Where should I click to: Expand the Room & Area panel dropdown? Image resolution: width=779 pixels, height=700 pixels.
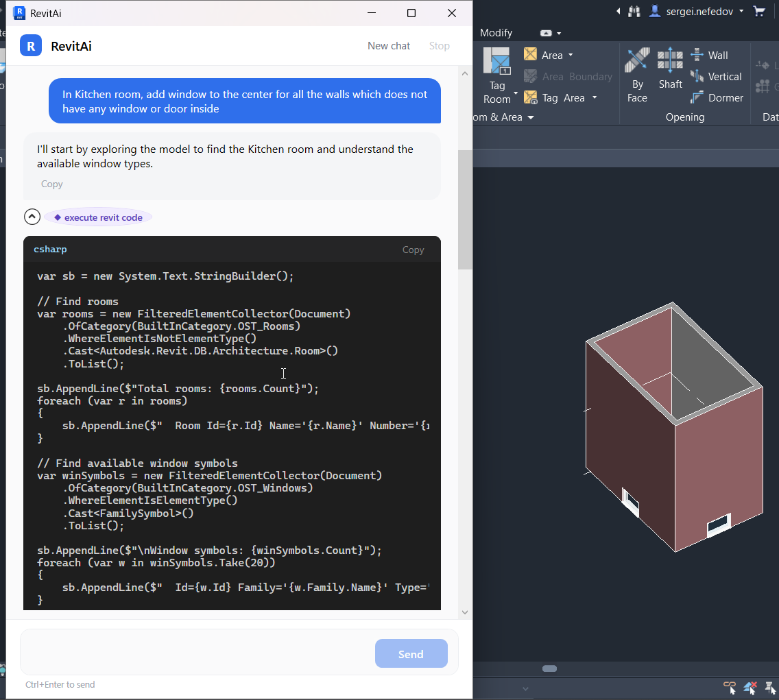531,118
